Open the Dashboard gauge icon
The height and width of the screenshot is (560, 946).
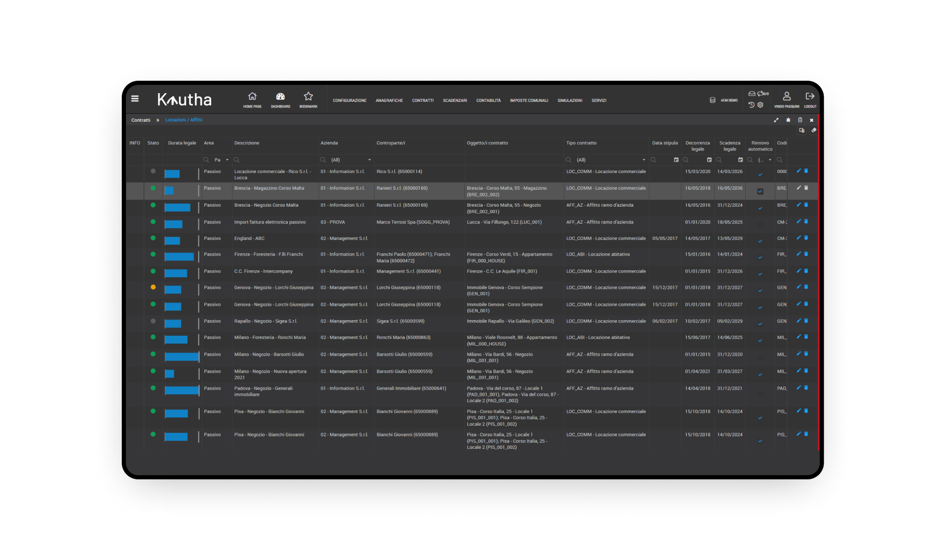[x=280, y=96]
